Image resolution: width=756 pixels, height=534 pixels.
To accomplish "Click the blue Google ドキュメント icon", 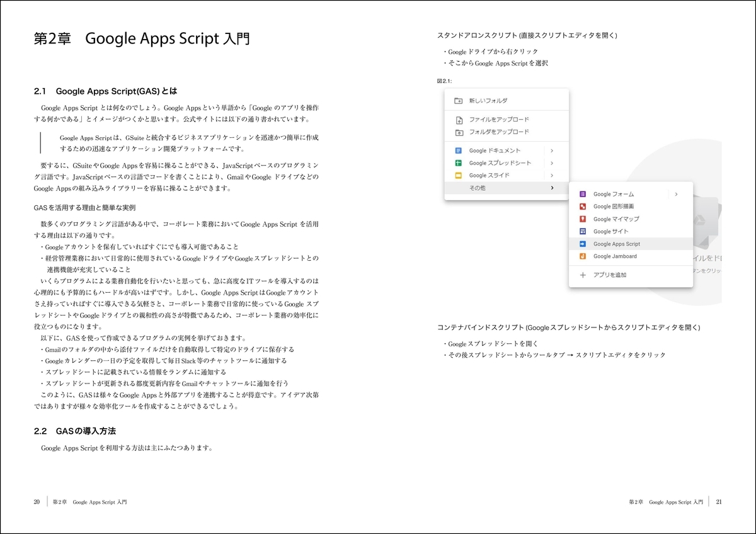I will click(459, 151).
